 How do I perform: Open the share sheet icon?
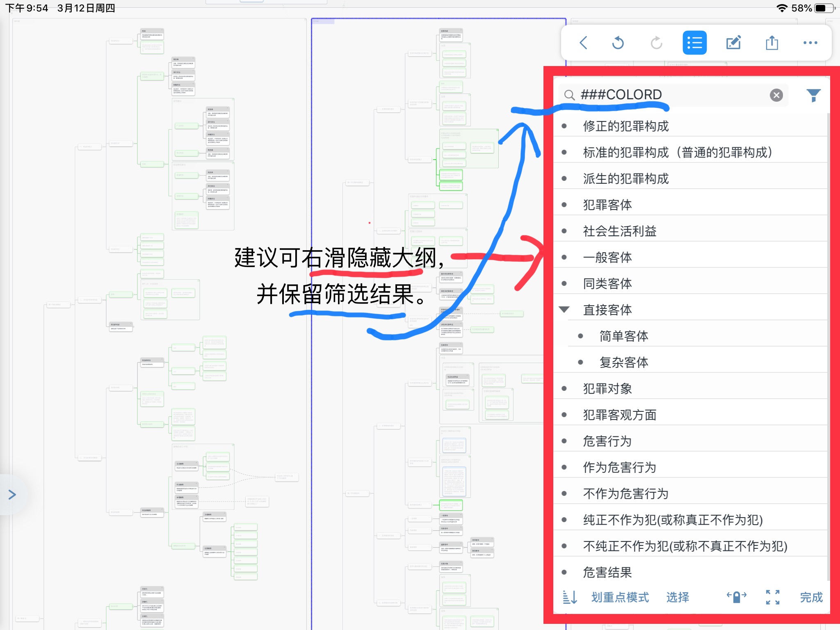[772, 43]
